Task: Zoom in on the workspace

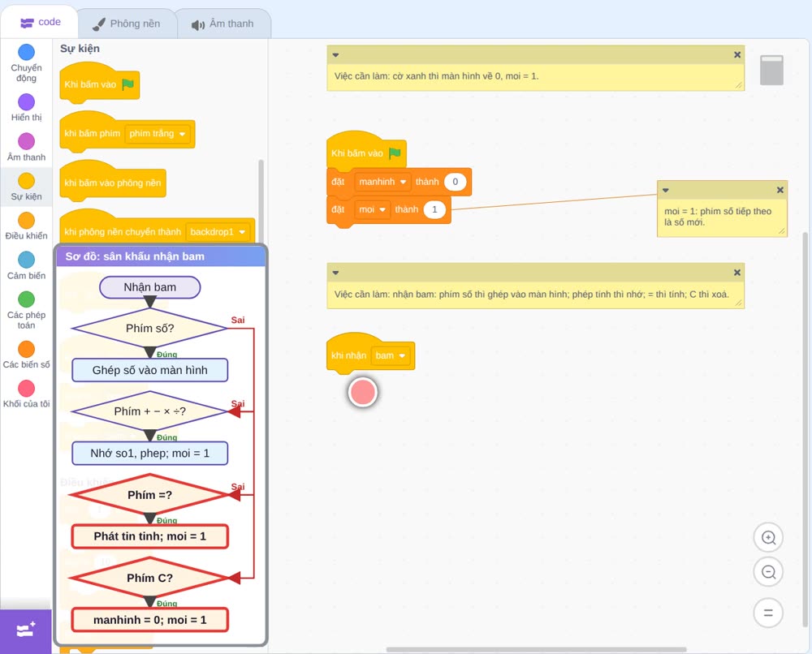Action: click(768, 538)
